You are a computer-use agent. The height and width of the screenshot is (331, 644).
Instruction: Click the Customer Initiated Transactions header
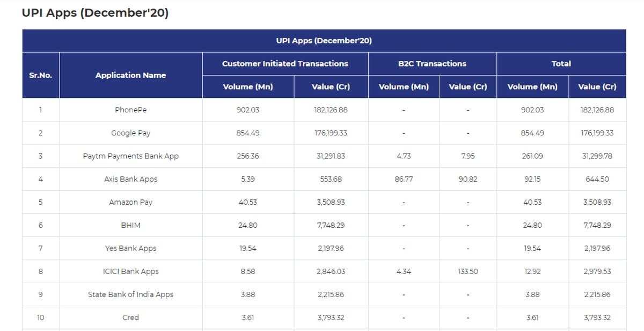(285, 63)
